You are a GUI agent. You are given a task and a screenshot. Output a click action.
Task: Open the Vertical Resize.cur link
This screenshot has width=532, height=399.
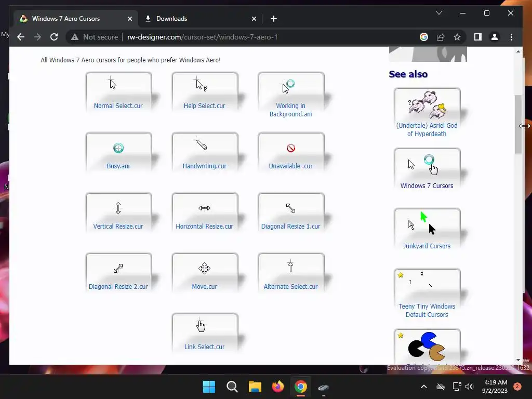click(x=118, y=227)
